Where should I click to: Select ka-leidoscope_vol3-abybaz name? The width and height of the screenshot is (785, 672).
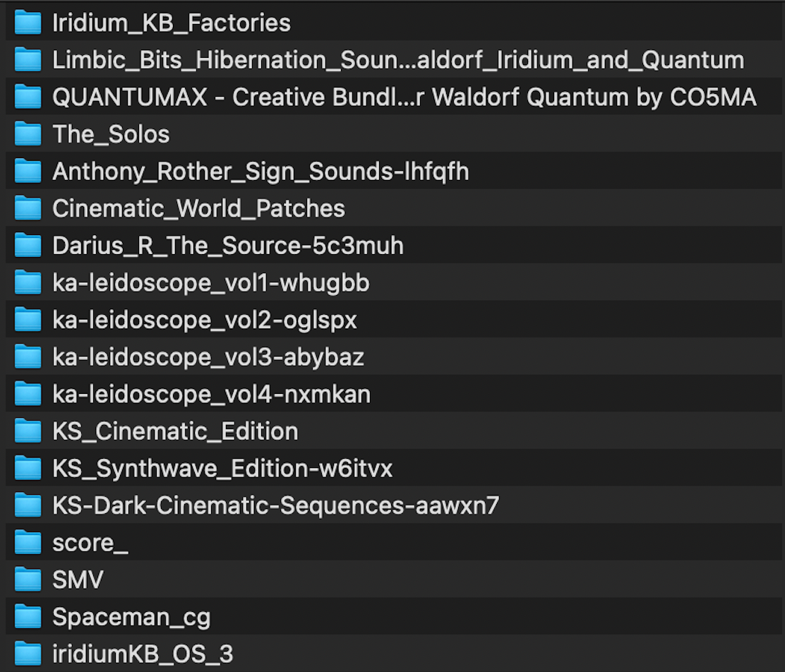point(208,358)
